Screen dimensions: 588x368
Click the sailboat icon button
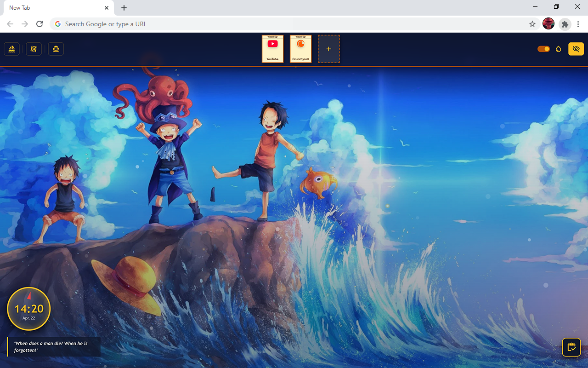pyautogui.click(x=11, y=49)
